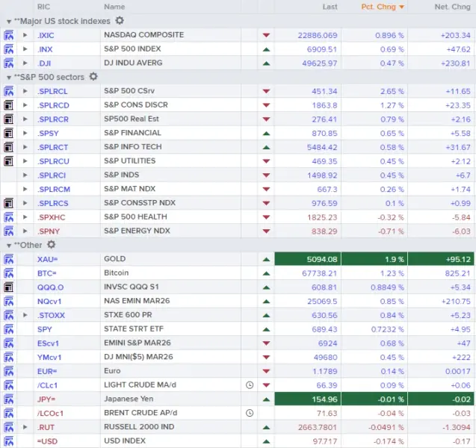Select the +230.81 net change cell
The height and width of the screenshot is (448, 476).
(x=442, y=63)
